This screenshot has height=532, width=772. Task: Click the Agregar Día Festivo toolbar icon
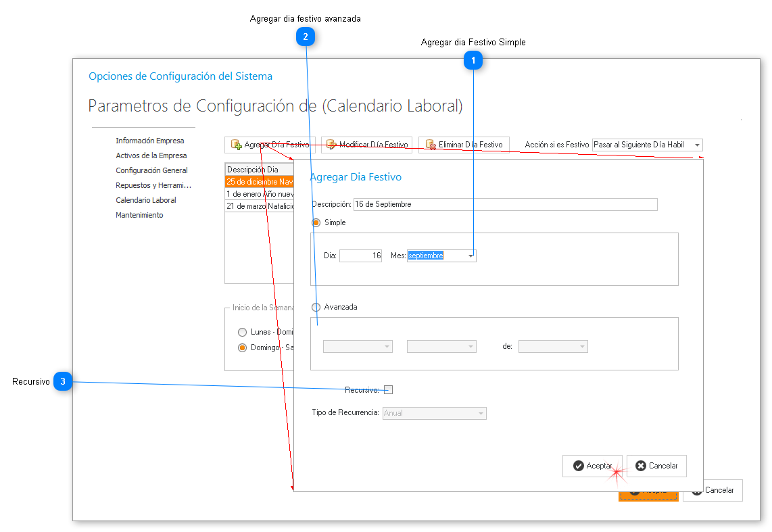click(236, 145)
